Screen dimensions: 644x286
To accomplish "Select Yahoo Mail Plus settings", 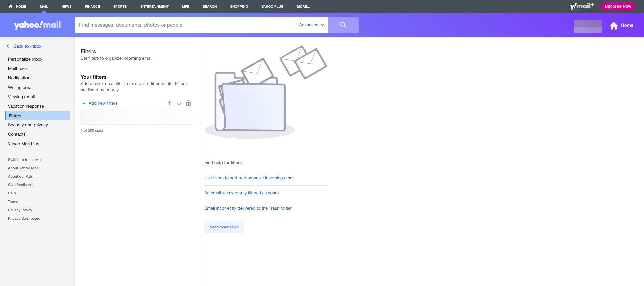I will pyautogui.click(x=23, y=144).
